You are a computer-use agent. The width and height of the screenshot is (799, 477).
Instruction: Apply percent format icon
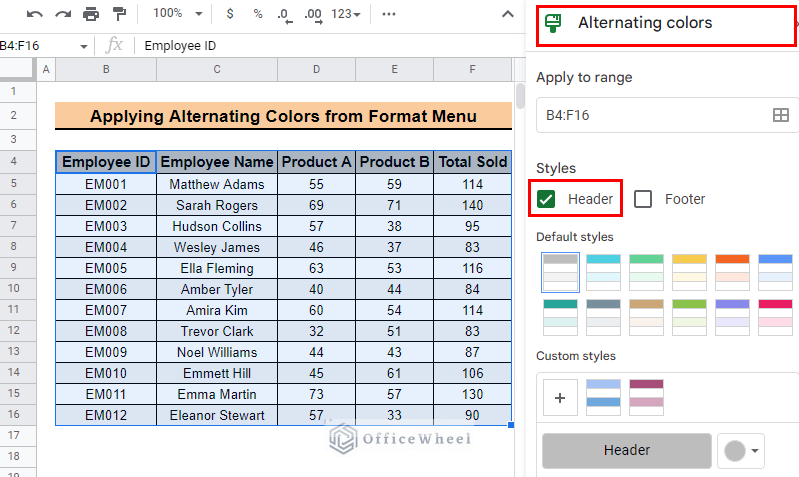click(x=258, y=14)
